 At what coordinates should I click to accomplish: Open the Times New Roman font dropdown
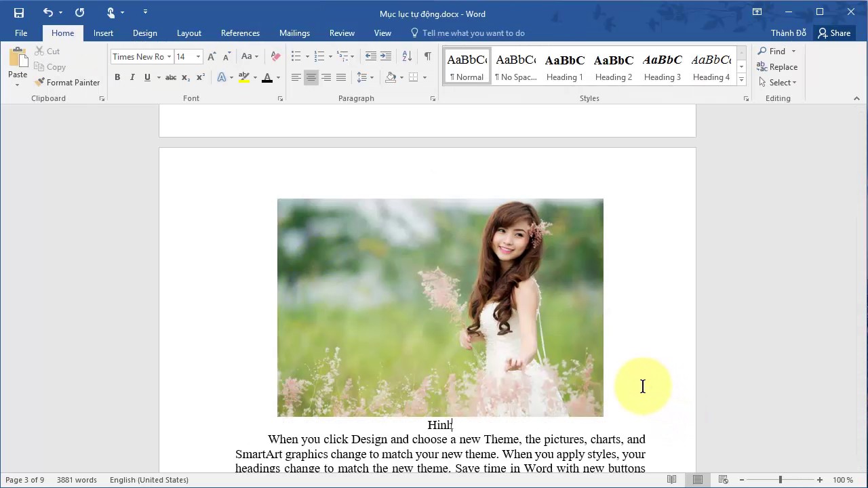click(x=169, y=57)
